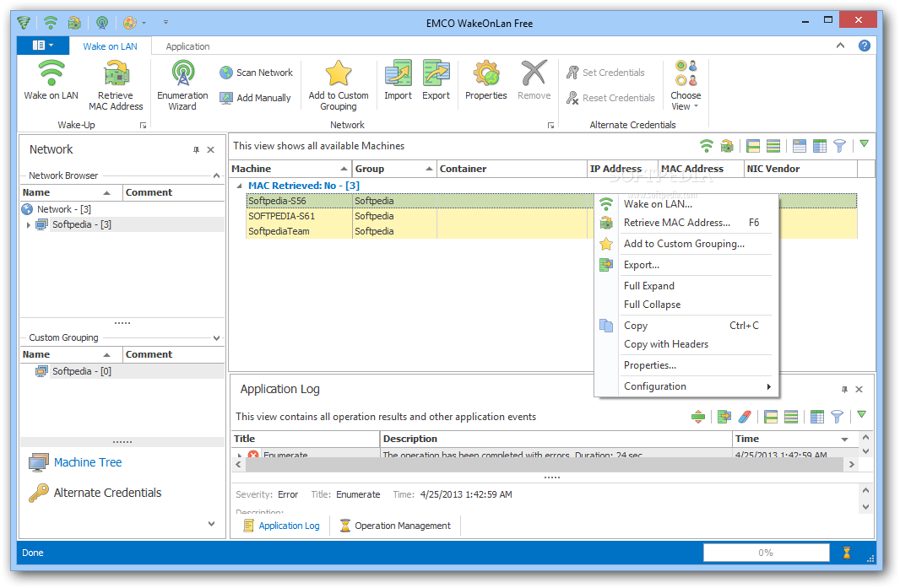This screenshot has width=900, height=588.
Task: Click the expand/collapse arrows icon in Application Log
Action: coord(698,417)
